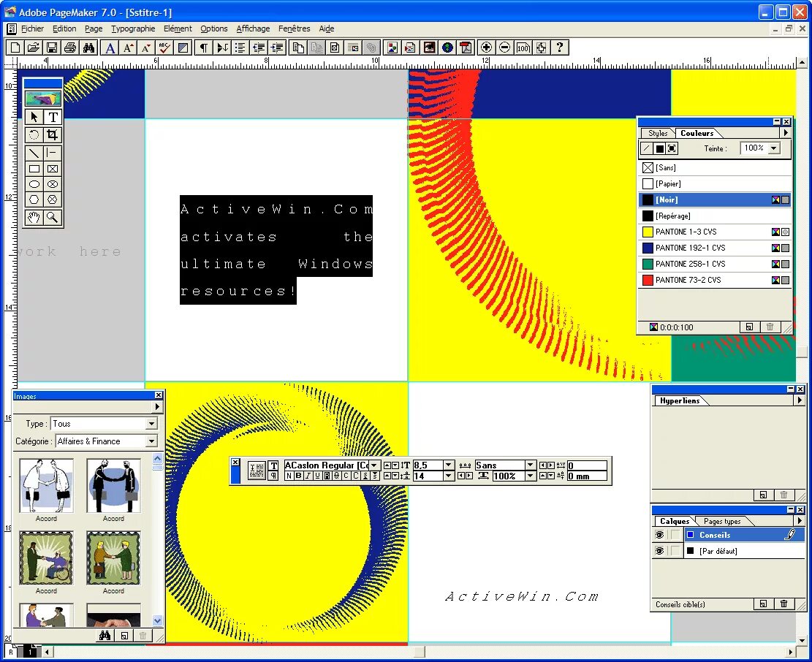812x662 pixels.
Task: Pick the Hand tool for panning
Action: coord(33,218)
